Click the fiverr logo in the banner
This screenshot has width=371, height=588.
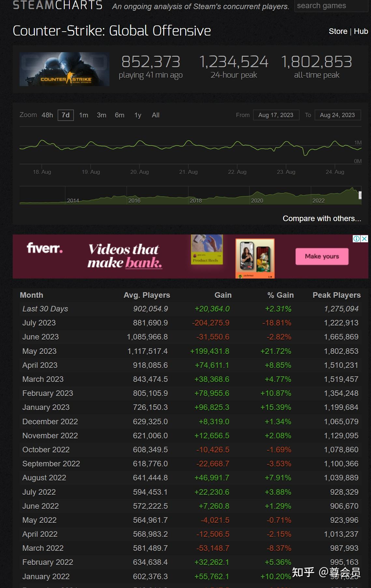(45, 248)
